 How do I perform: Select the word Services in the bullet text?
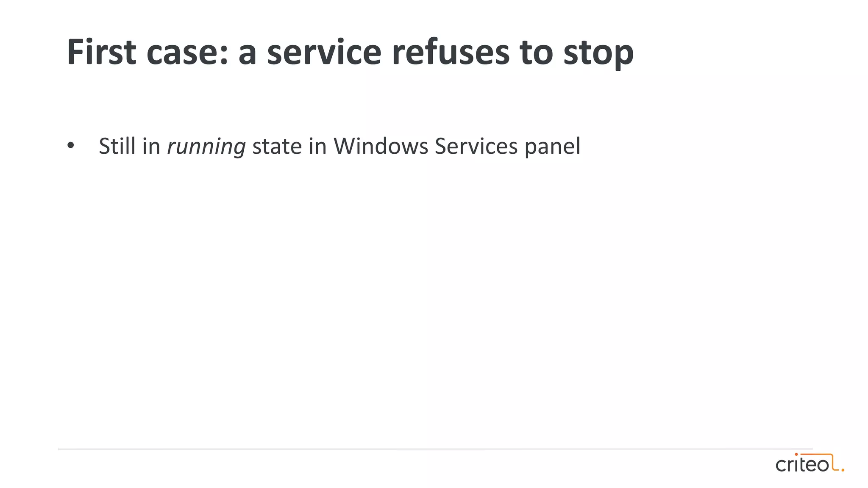pos(476,146)
